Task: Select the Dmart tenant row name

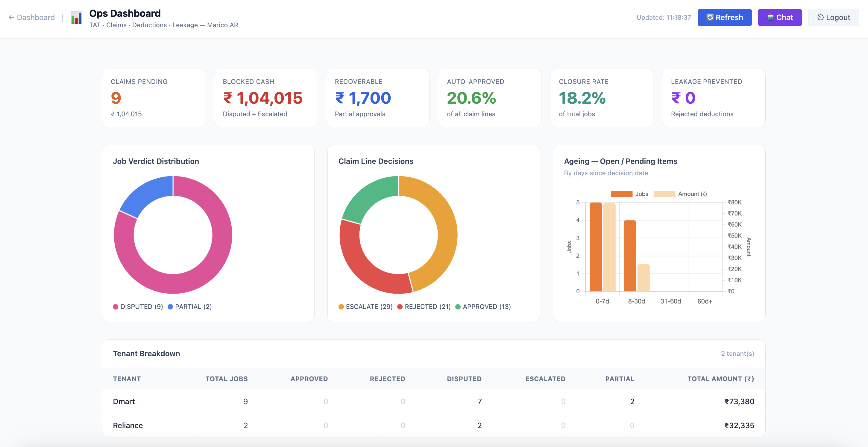Action: [124, 401]
